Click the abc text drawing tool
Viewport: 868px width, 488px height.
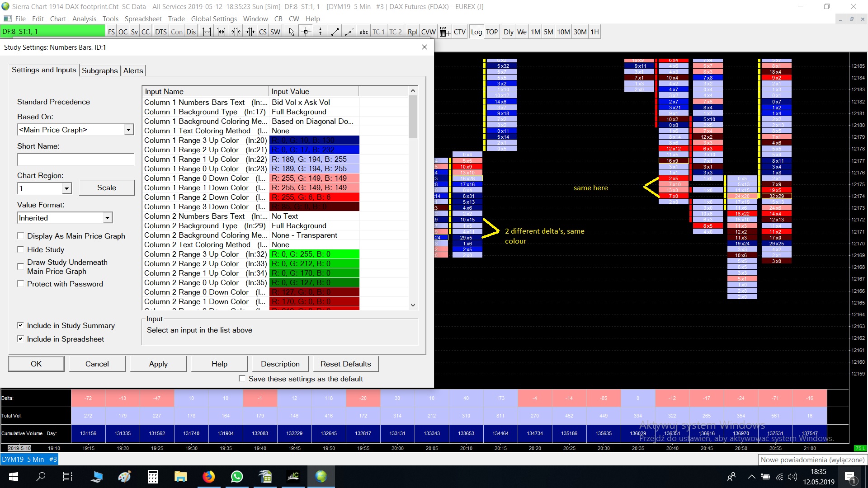363,32
